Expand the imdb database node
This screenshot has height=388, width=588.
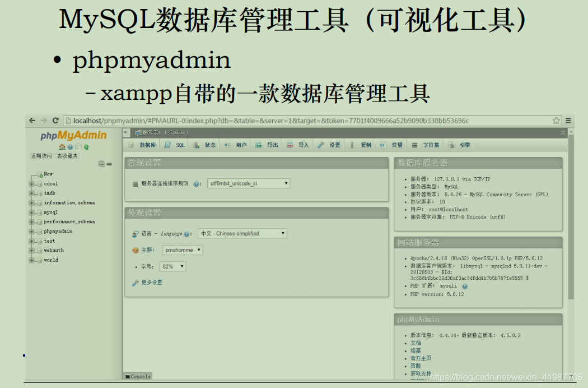pyautogui.click(x=31, y=193)
